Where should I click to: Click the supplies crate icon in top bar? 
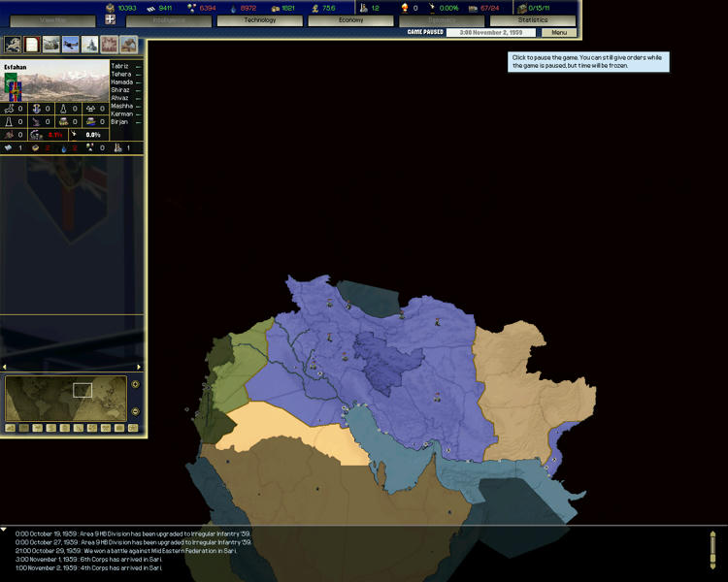tap(110, 8)
